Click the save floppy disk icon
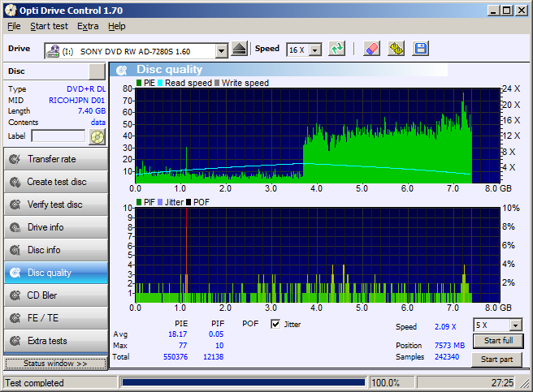Image resolution: width=533 pixels, height=392 pixels. point(421,49)
